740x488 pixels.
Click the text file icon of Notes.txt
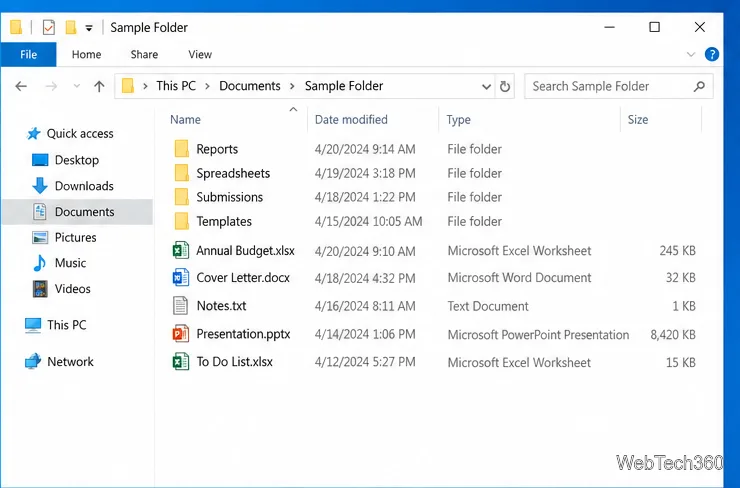tap(181, 306)
